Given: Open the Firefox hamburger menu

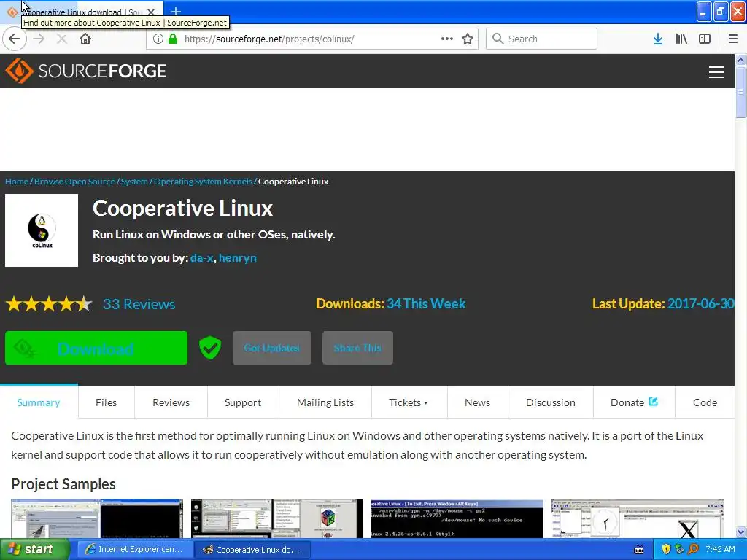Looking at the screenshot, I should point(732,39).
